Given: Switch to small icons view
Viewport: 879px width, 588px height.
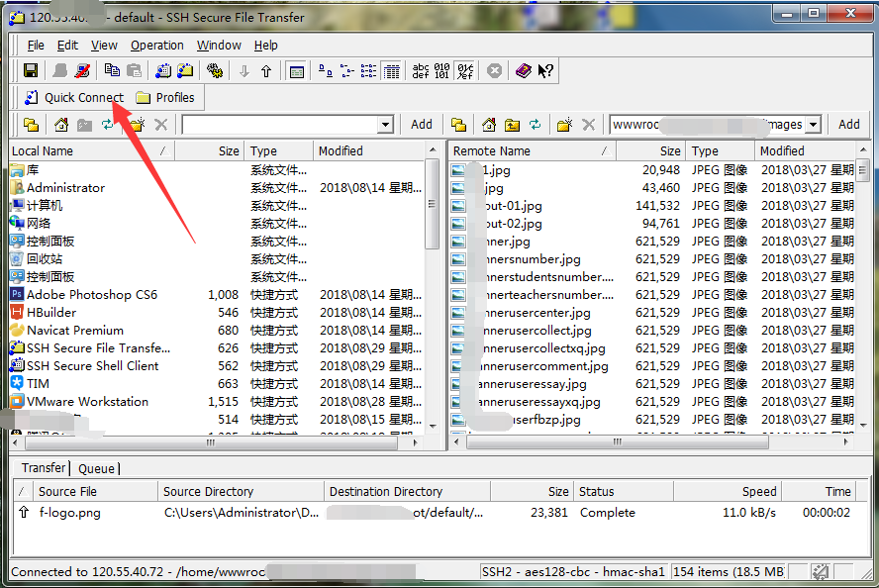Looking at the screenshot, I should pos(347,70).
